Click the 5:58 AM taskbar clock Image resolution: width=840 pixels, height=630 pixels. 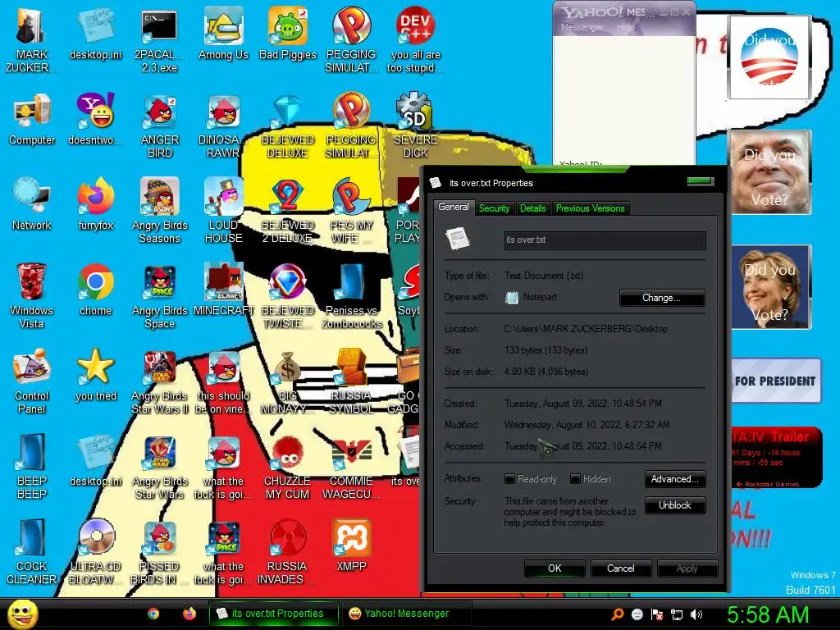[x=768, y=614]
